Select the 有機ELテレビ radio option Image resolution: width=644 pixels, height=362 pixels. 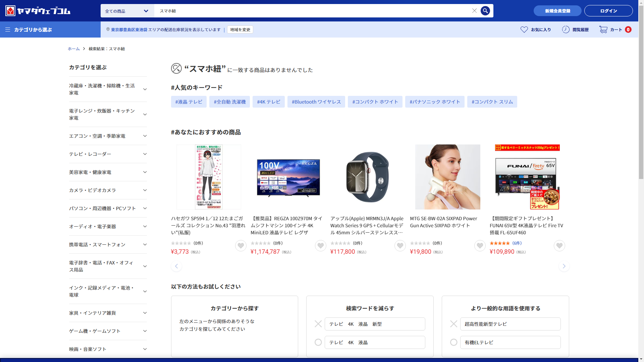coord(453,342)
